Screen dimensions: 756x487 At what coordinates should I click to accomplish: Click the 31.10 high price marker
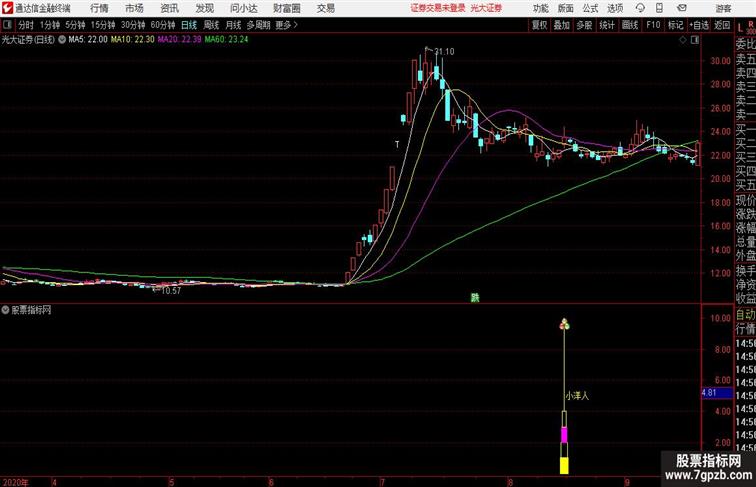click(x=444, y=52)
